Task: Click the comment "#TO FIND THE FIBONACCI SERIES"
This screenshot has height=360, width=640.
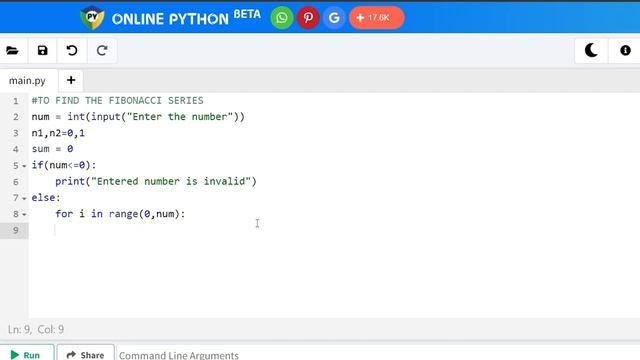Action: (118, 100)
